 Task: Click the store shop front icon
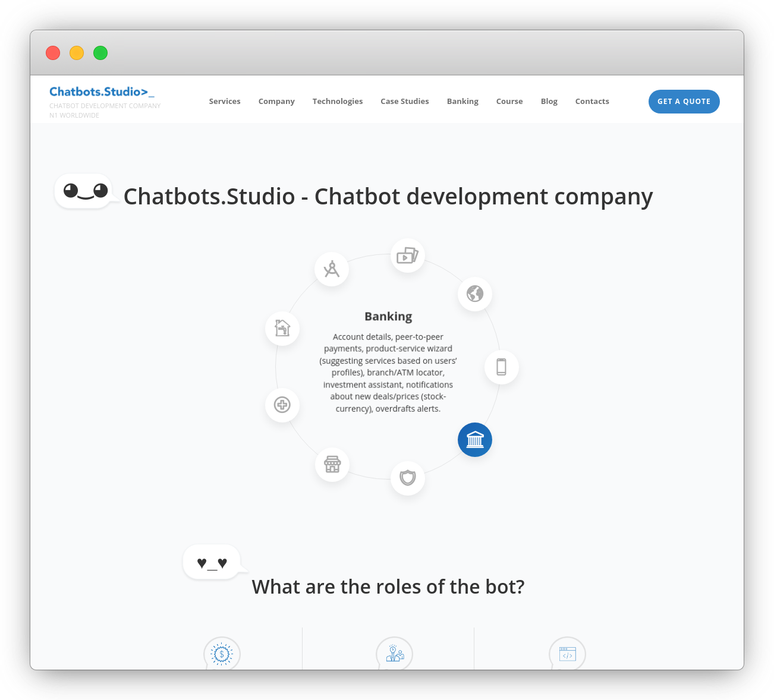[332, 465]
